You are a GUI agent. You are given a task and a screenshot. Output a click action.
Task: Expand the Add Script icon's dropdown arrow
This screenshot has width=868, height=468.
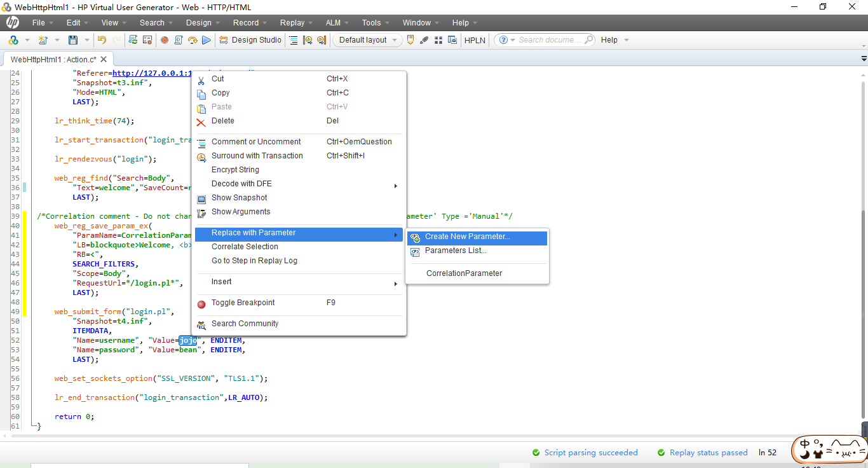click(x=27, y=40)
